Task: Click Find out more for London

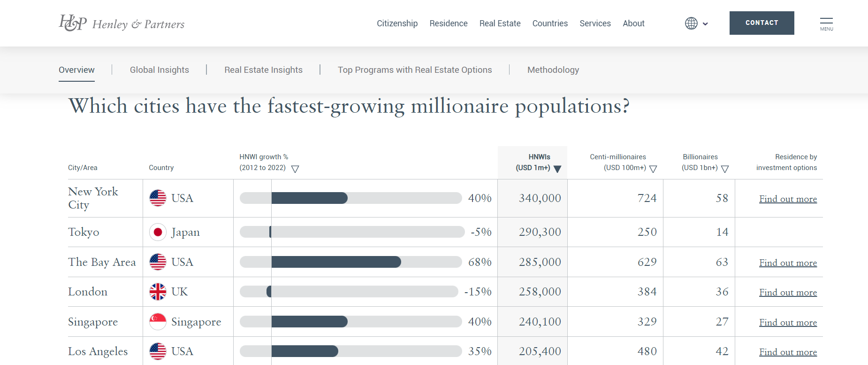Action: [788, 293]
